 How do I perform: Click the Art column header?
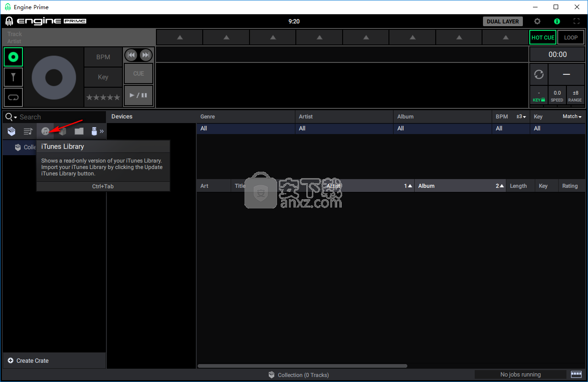214,186
